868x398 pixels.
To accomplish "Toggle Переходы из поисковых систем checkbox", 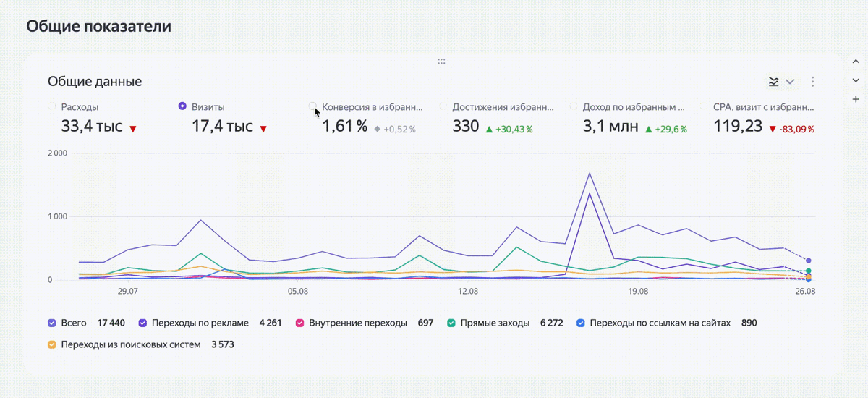I will pos(52,344).
